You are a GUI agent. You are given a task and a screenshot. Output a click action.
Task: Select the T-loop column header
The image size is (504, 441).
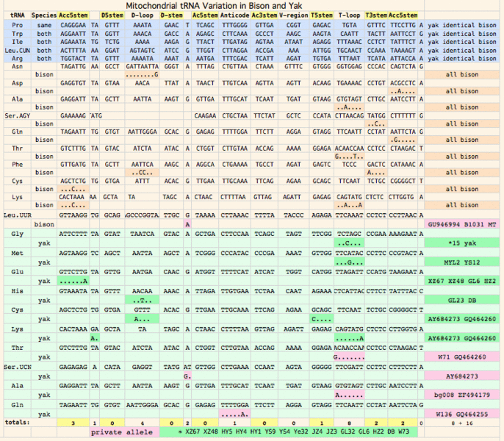(x=349, y=15)
